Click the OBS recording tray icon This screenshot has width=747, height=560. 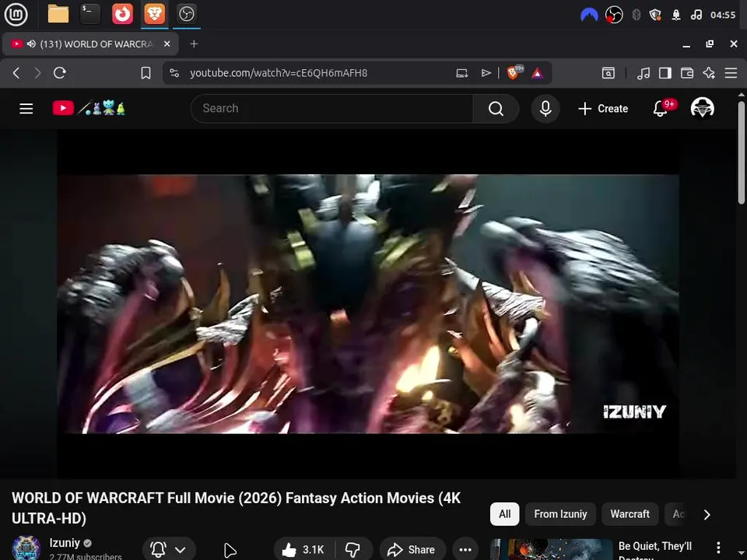coord(614,15)
